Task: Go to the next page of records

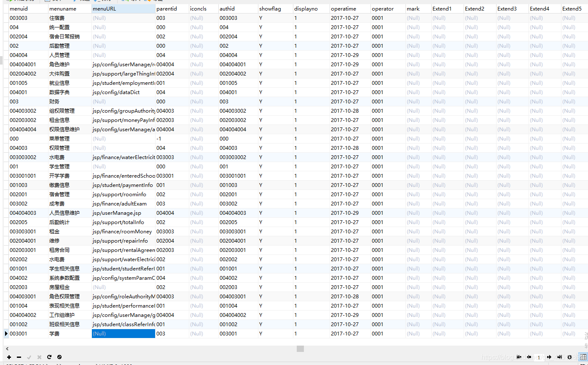Action: 549,357
